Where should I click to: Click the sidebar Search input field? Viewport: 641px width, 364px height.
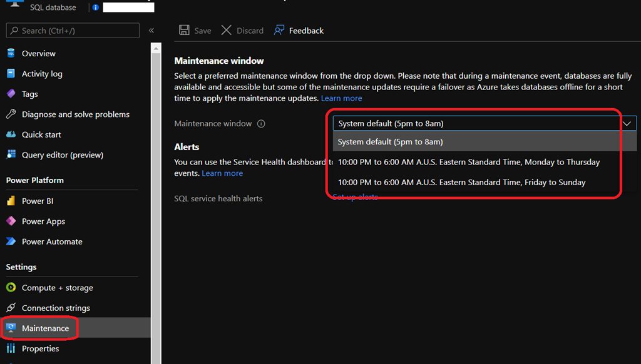(73, 31)
